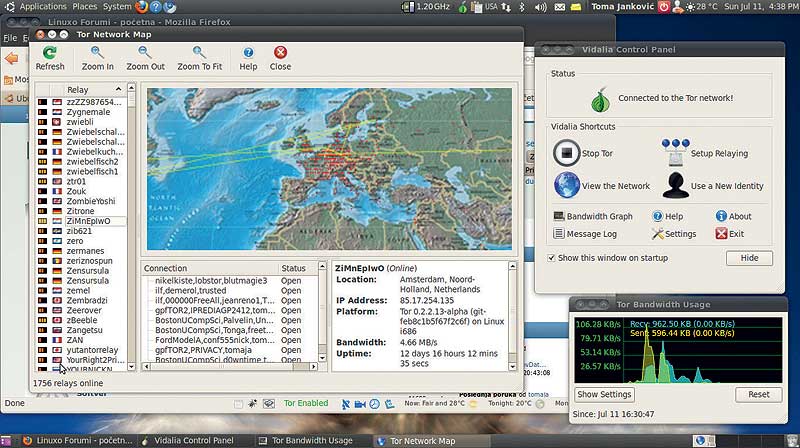The height and width of the screenshot is (448, 800).
Task: Open Help in Vidalia Control Panel
Action: pyautogui.click(x=667, y=216)
